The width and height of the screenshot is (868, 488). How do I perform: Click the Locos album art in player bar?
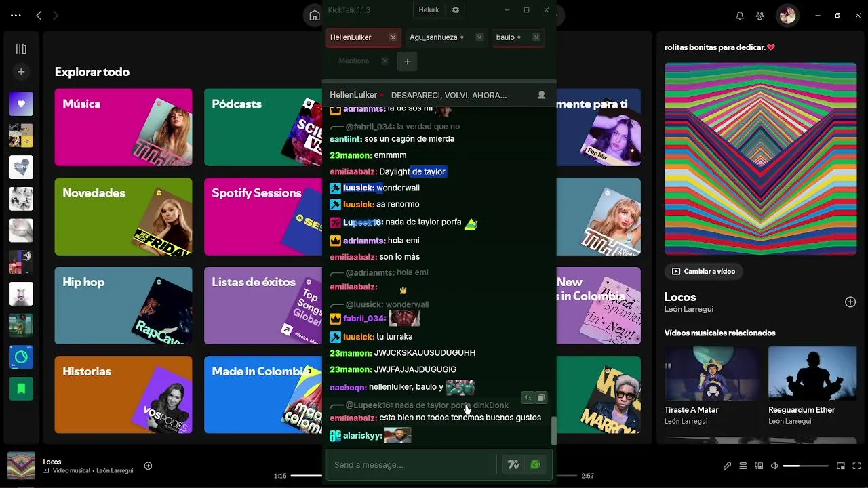point(21,466)
